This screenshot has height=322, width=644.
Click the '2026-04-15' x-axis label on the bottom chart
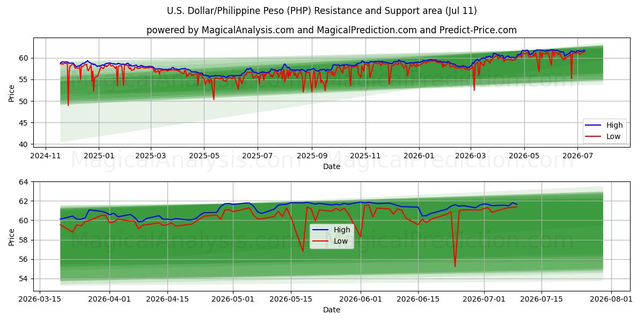coord(168,301)
